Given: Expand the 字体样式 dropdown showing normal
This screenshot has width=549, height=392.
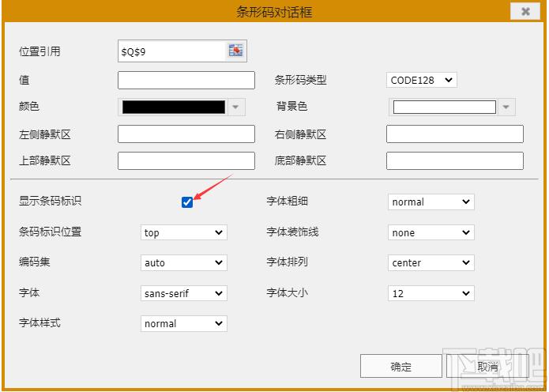Looking at the screenshot, I should coord(184,323).
